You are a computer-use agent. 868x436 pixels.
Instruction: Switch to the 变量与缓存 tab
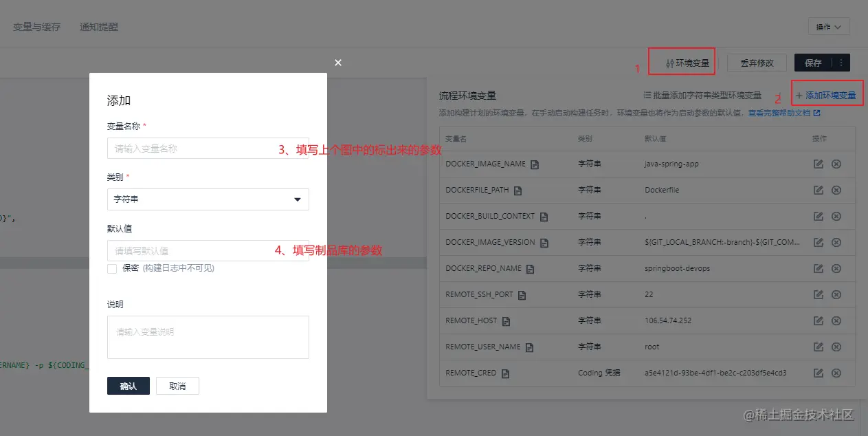coord(37,27)
